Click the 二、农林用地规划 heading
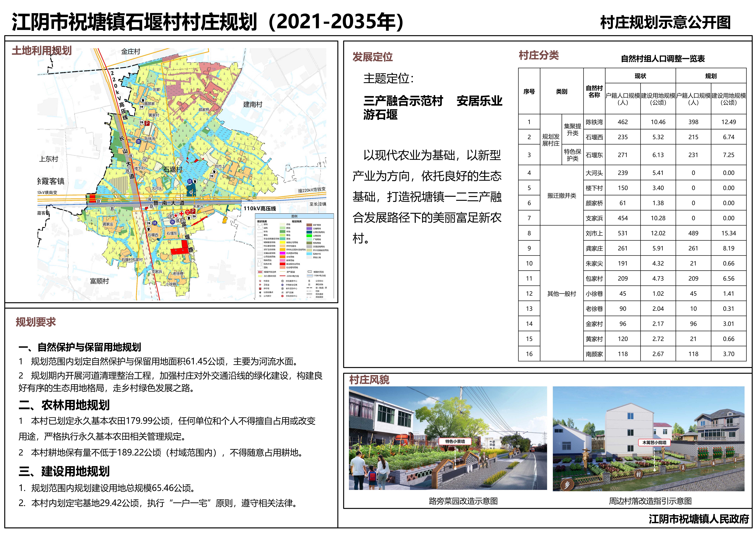 tap(64, 405)
